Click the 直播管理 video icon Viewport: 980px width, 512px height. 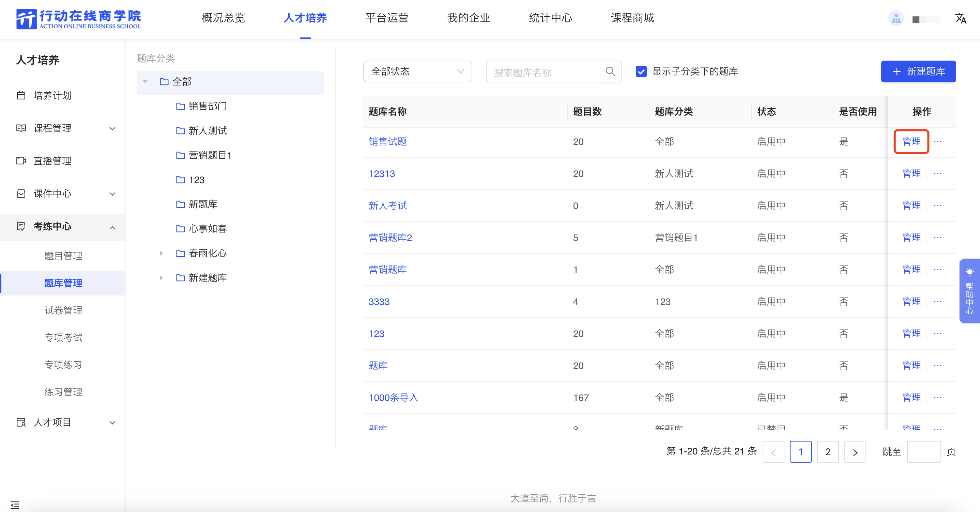coord(21,161)
